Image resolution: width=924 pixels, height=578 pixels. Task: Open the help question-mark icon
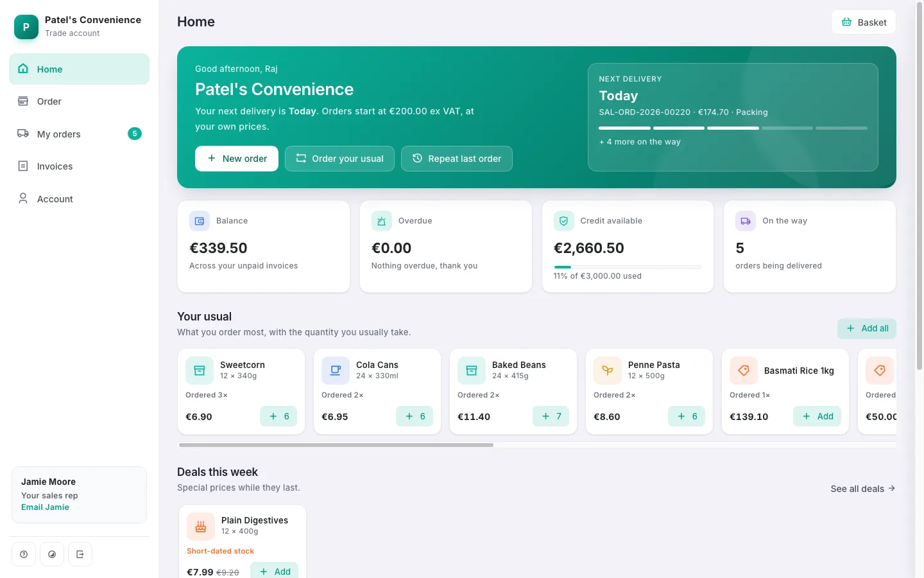click(x=24, y=554)
